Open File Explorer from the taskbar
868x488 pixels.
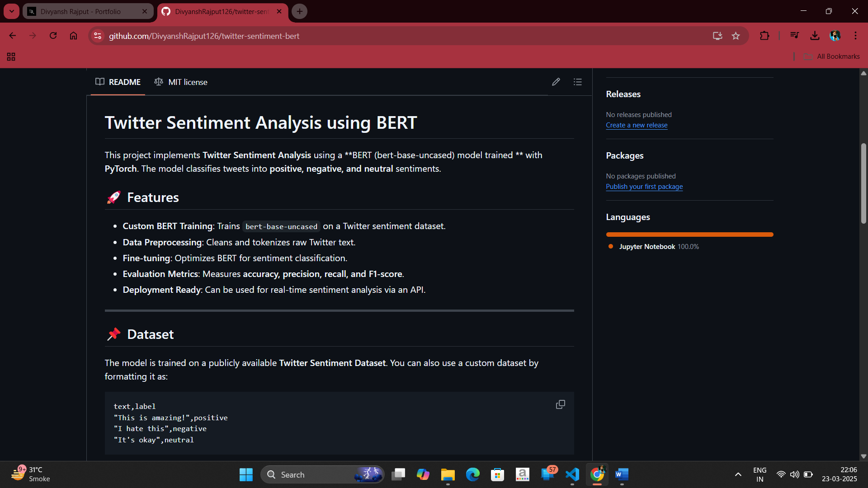point(448,474)
